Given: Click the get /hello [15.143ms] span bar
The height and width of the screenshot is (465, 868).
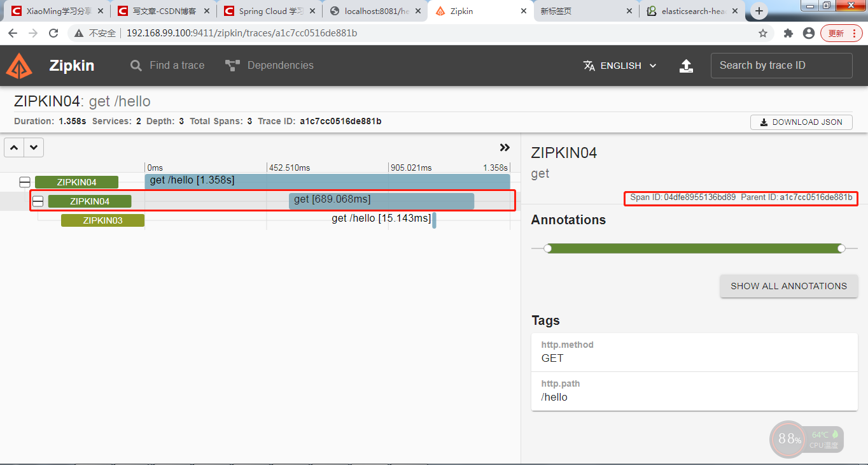Looking at the screenshot, I should point(434,220).
